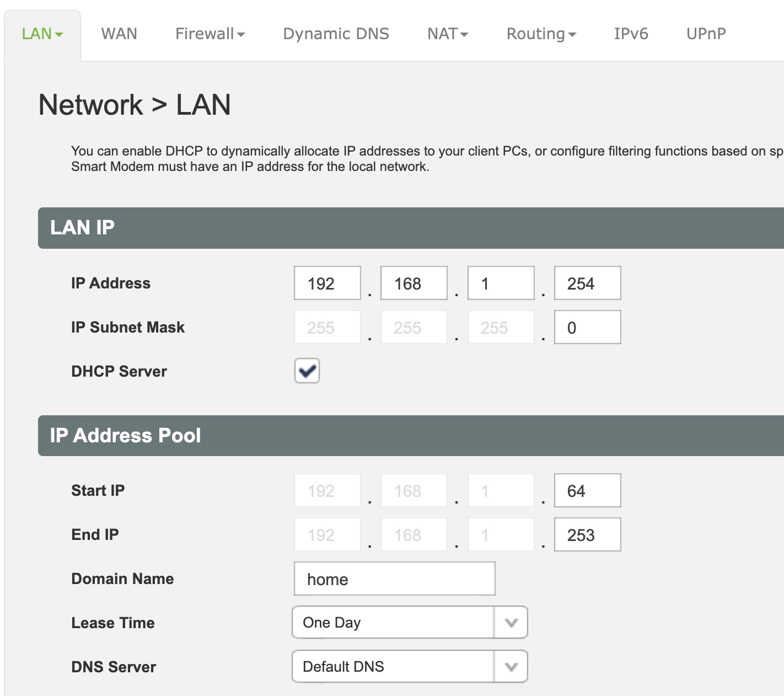Open the Dynamic DNS tab
This screenshot has height=696, width=784.
pos(336,34)
